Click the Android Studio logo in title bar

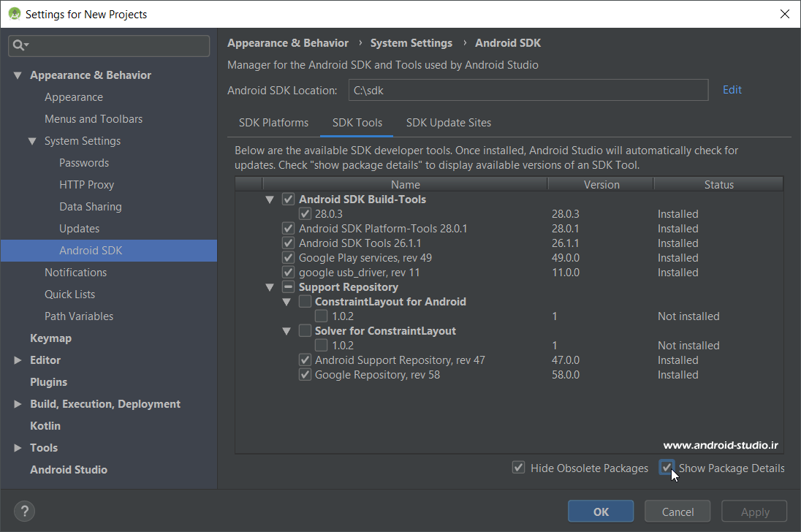click(15, 15)
